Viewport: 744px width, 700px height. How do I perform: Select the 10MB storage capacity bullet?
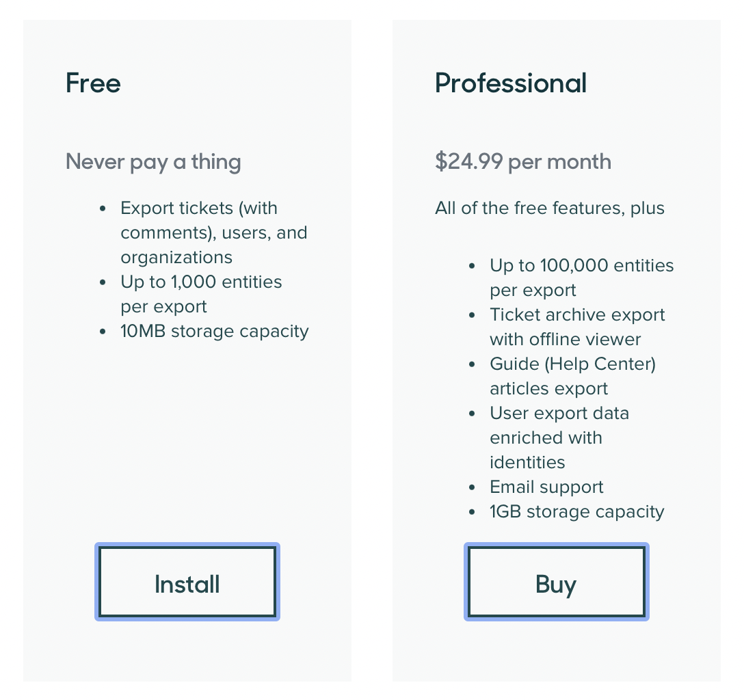tap(214, 331)
